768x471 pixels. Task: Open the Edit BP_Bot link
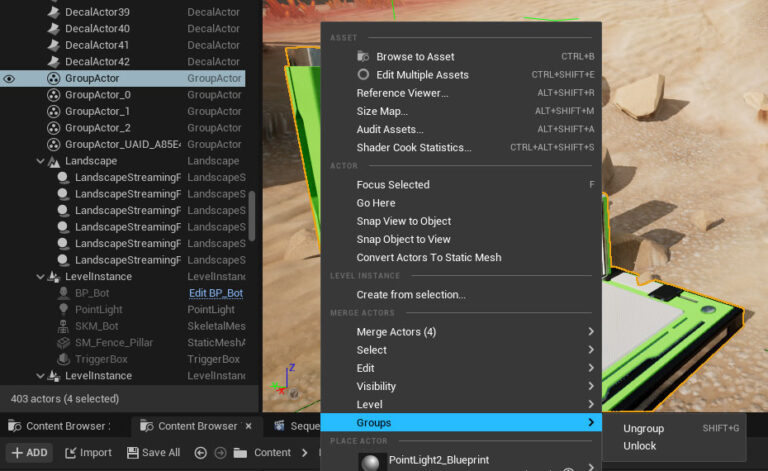coord(215,293)
